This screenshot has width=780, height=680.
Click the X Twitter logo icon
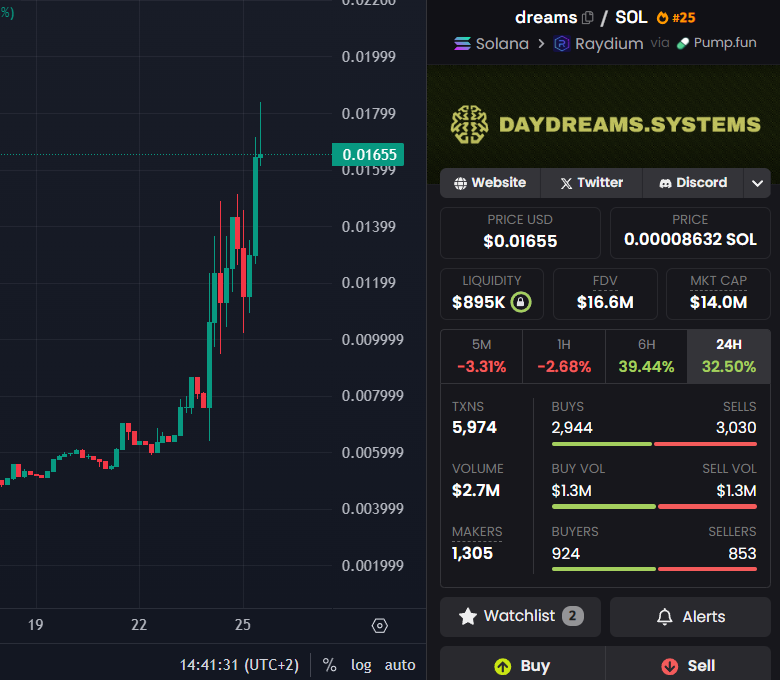click(566, 184)
